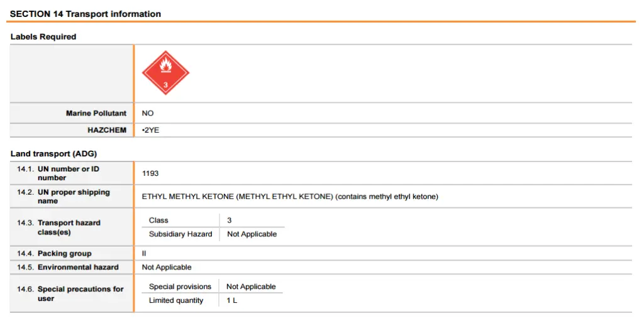
Task: Select the Marine Pollutant value NO
Action: 148,113
